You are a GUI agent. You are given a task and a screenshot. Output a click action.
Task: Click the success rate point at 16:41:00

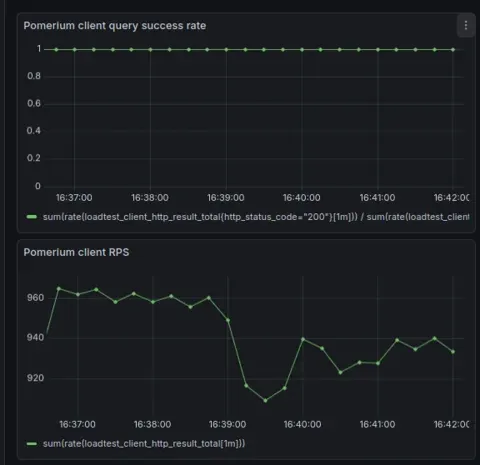378,50
